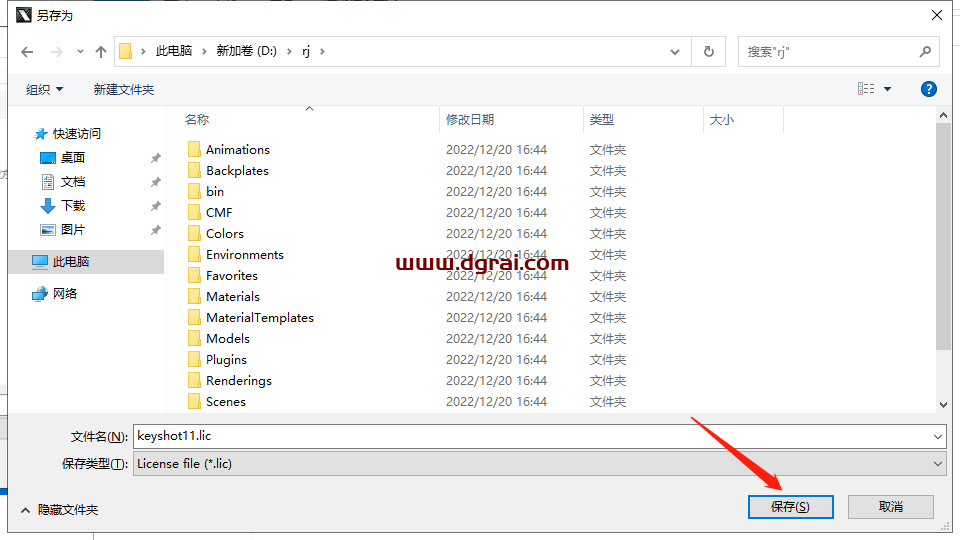This screenshot has width=960, height=540.
Task: Click the back navigation arrow
Action: tap(27, 51)
